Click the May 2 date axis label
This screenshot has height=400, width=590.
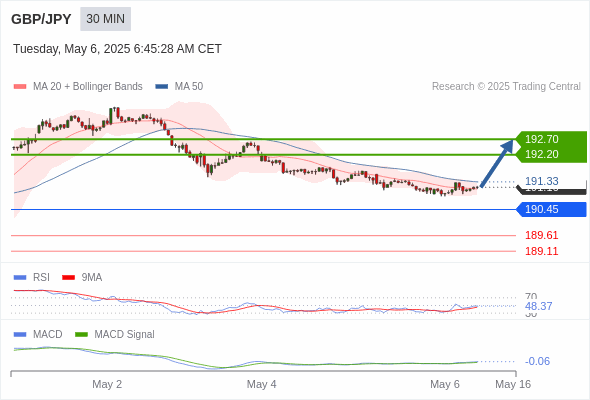(x=107, y=384)
